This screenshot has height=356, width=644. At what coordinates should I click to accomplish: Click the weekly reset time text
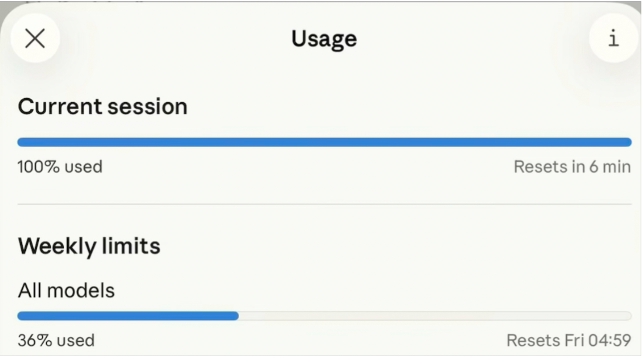[x=568, y=340]
